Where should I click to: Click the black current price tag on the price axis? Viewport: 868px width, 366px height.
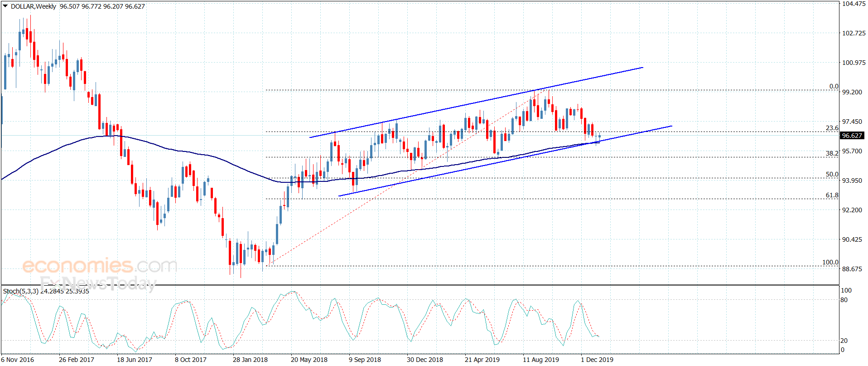click(x=852, y=136)
